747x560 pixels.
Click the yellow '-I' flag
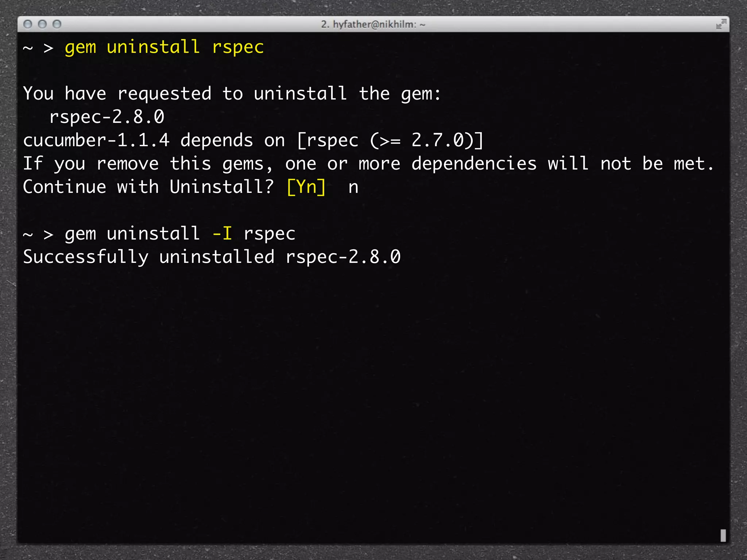tap(222, 233)
